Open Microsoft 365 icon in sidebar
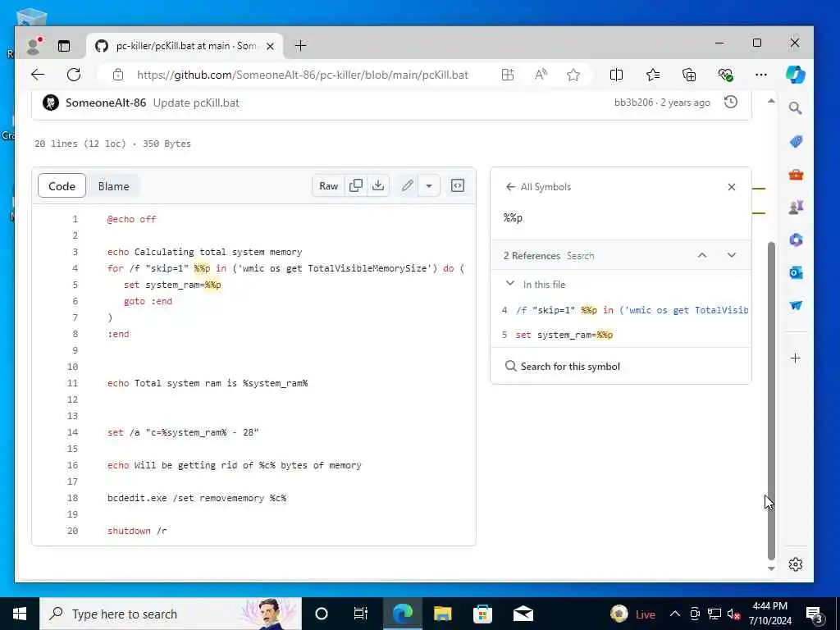840x630 pixels. pyautogui.click(x=796, y=240)
